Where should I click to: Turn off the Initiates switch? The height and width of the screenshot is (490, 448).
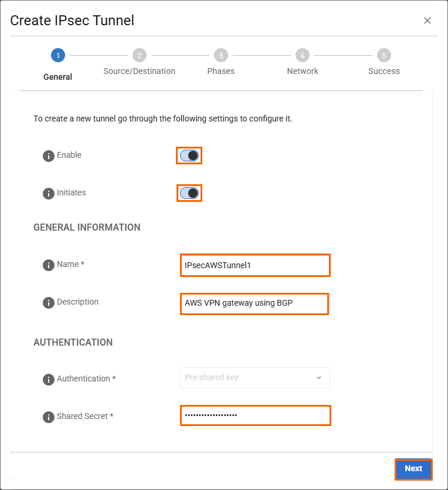[x=189, y=193]
